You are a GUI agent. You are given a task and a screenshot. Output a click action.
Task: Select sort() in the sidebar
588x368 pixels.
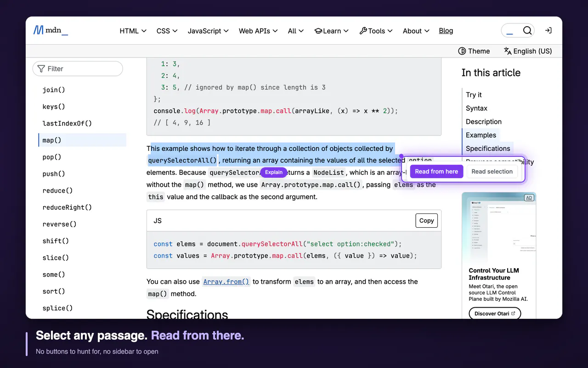54,291
